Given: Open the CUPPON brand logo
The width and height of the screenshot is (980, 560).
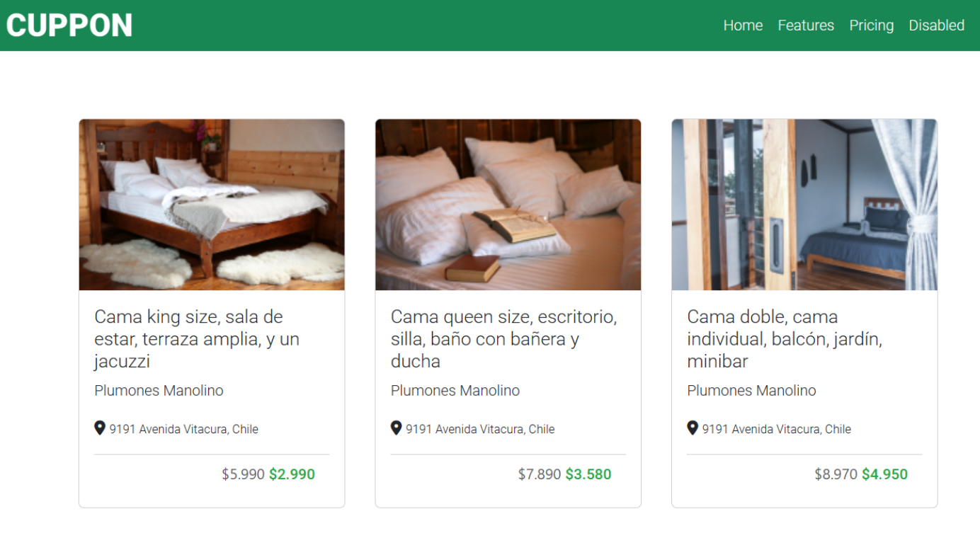Looking at the screenshot, I should (69, 25).
